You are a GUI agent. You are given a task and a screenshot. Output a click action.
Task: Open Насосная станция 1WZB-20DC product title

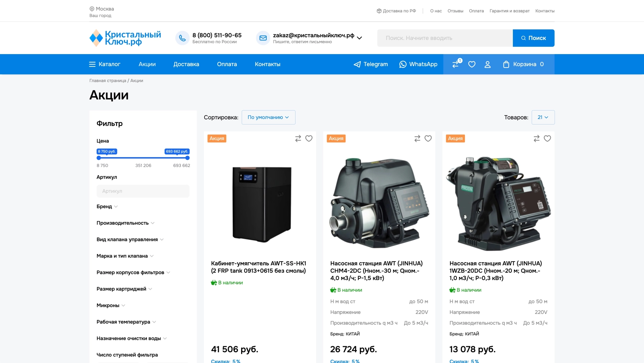pos(496,271)
